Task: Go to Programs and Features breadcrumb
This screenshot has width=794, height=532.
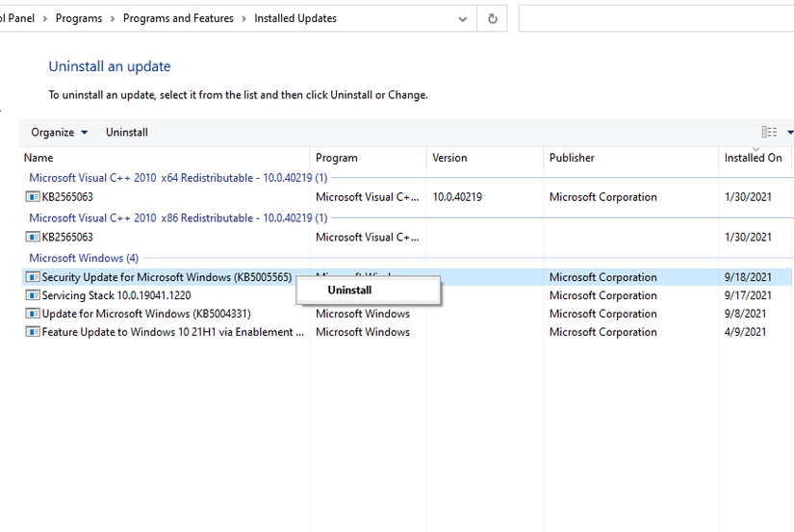Action: click(178, 18)
